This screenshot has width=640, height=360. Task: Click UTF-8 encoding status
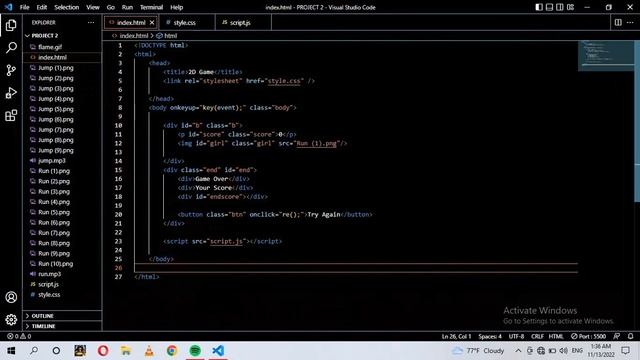pyautogui.click(x=516, y=336)
